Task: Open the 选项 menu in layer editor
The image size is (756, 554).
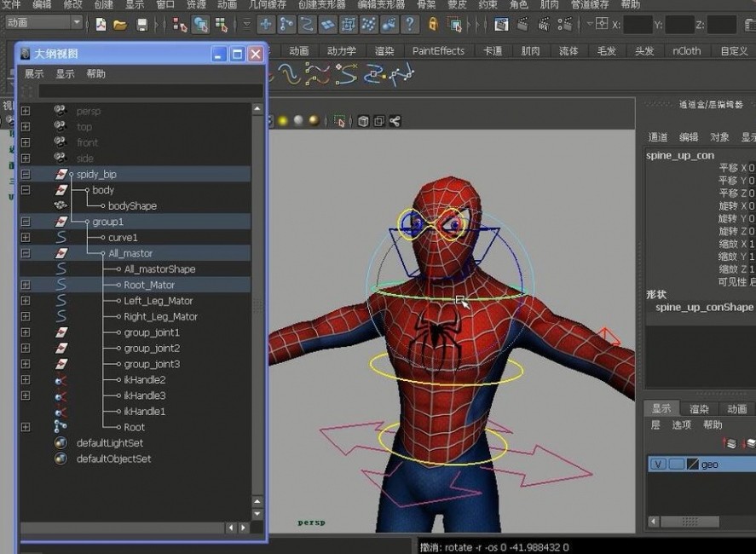Action: [x=682, y=424]
